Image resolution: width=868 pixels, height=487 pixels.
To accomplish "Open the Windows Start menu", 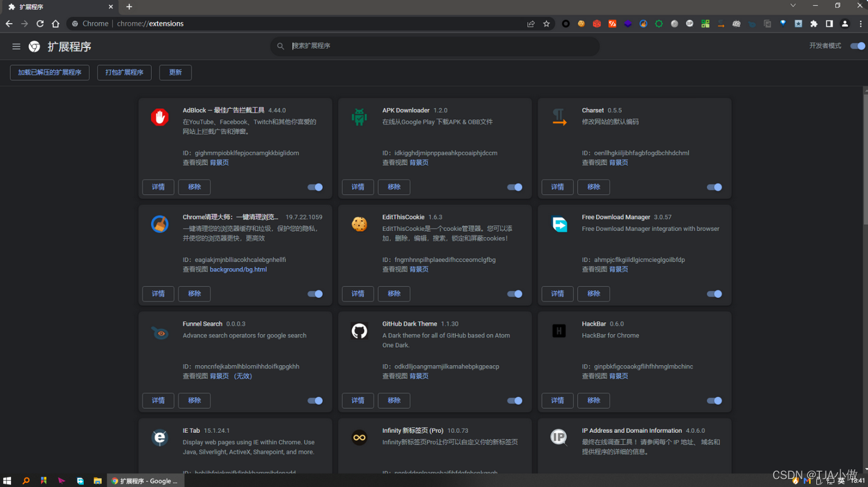I will (7, 480).
